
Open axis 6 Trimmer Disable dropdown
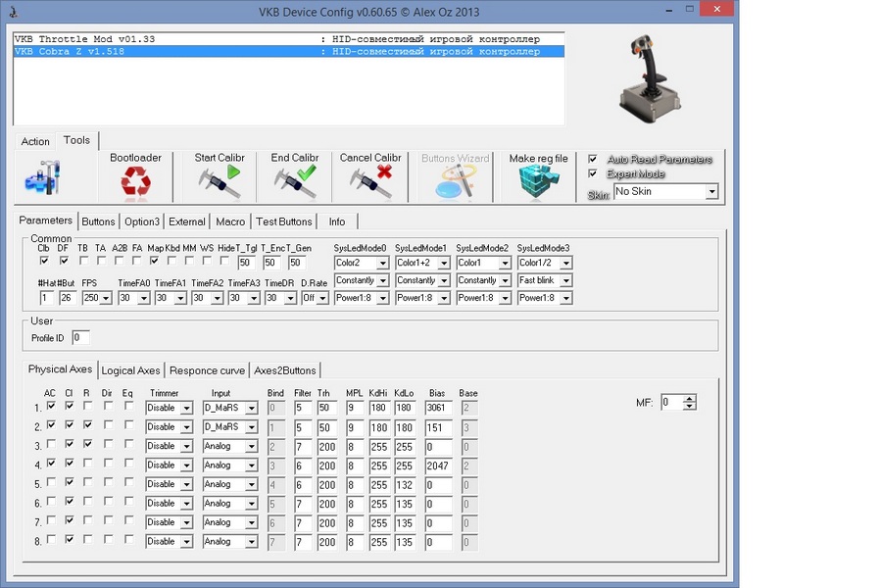[x=169, y=504]
